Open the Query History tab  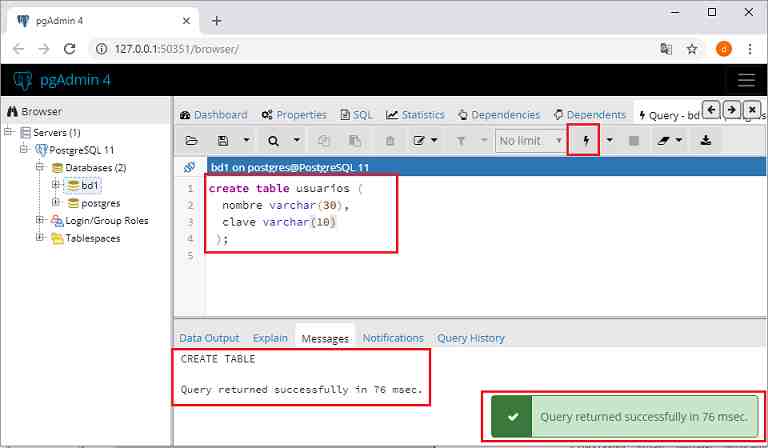pos(471,338)
